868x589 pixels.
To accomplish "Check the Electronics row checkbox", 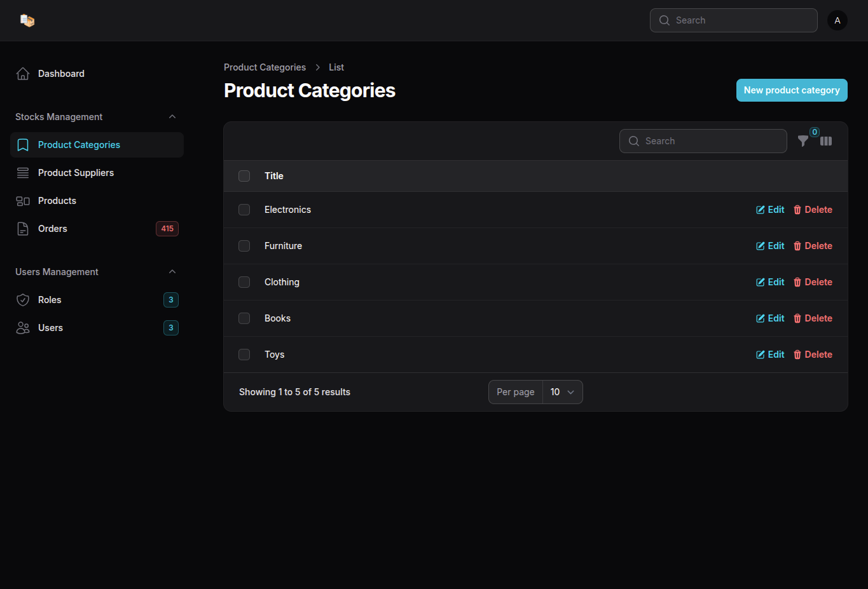I will pos(244,210).
